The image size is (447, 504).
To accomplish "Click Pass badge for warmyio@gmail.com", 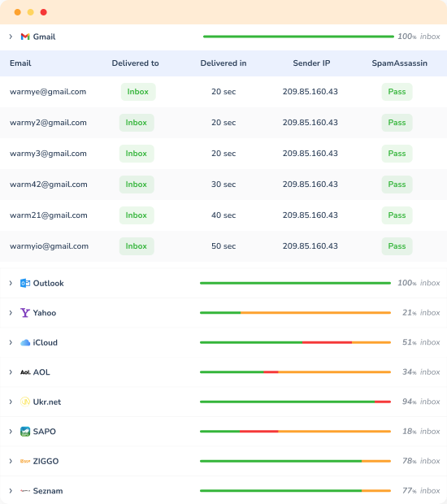I will [x=397, y=246].
